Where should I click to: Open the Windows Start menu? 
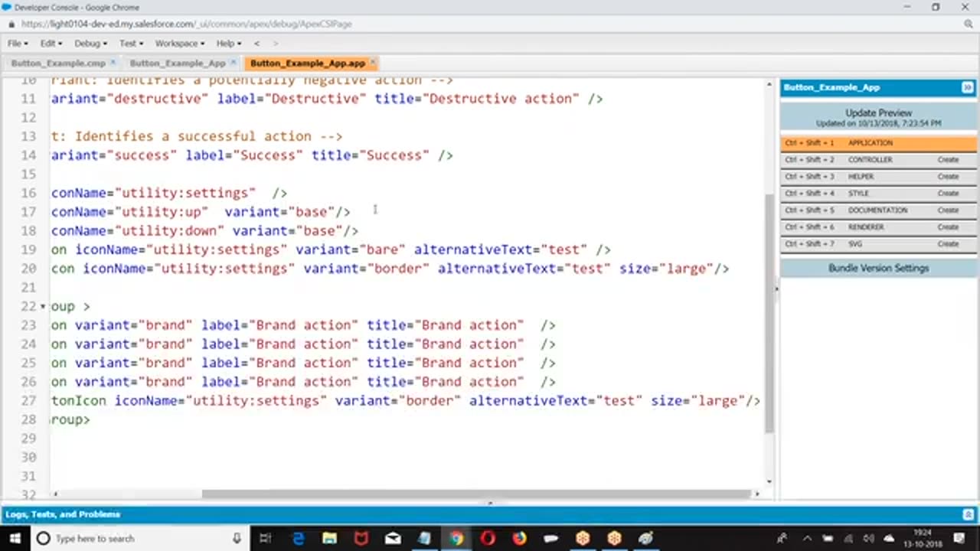coord(15,538)
